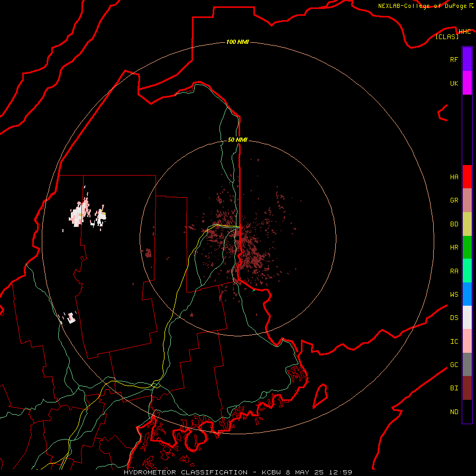Click the small pink echo near southwest ring

71,317
